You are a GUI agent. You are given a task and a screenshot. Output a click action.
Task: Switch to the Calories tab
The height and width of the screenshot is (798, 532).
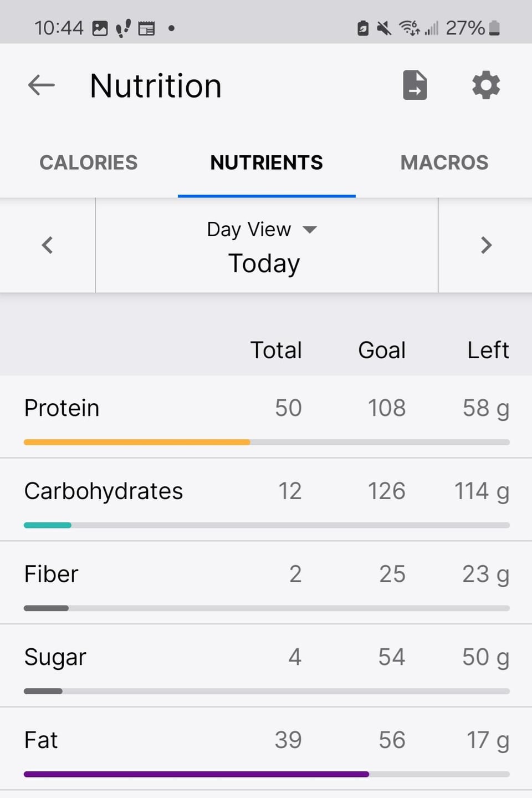pyautogui.click(x=89, y=162)
